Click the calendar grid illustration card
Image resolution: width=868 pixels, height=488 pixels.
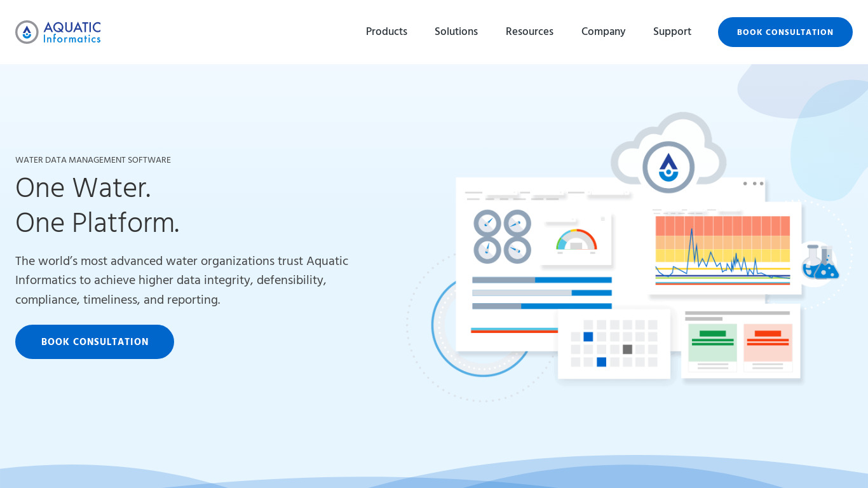(x=614, y=344)
